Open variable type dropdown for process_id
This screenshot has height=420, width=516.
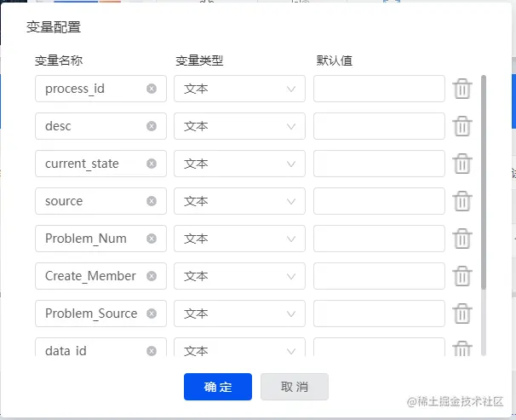point(239,89)
